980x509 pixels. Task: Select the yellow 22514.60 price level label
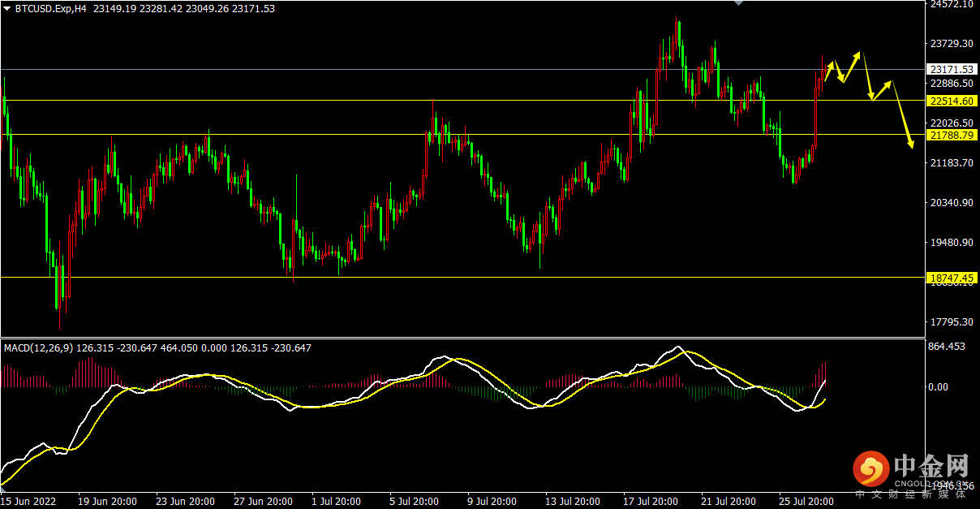[952, 101]
